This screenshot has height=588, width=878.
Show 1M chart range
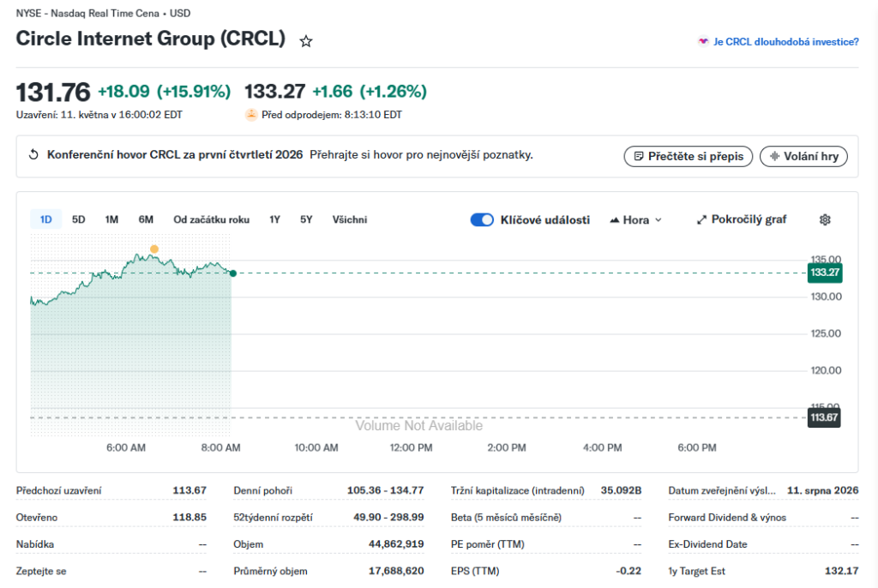click(111, 219)
